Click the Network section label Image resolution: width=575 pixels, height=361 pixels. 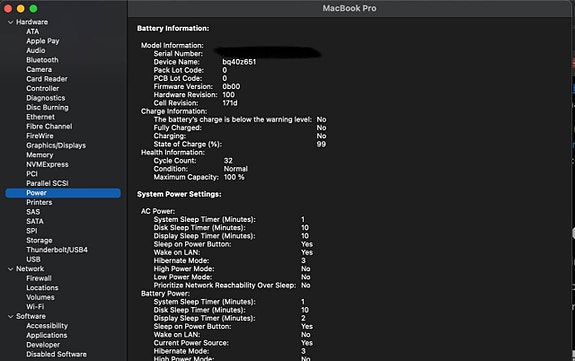pyautogui.click(x=30, y=269)
